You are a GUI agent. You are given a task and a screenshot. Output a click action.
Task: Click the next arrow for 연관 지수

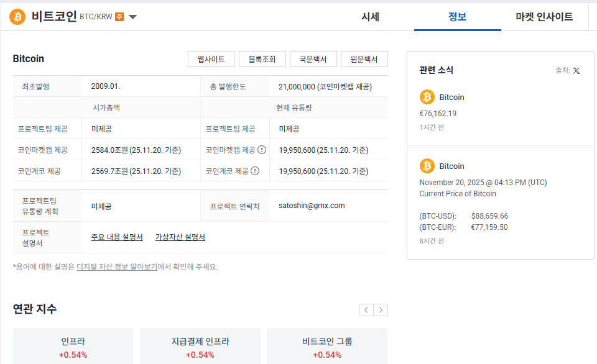tap(381, 310)
